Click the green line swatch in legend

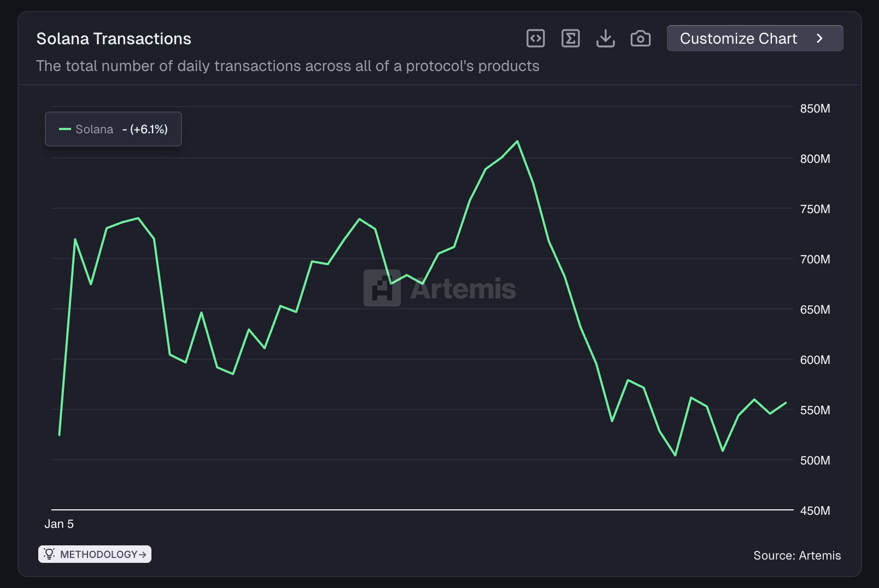[x=64, y=129]
